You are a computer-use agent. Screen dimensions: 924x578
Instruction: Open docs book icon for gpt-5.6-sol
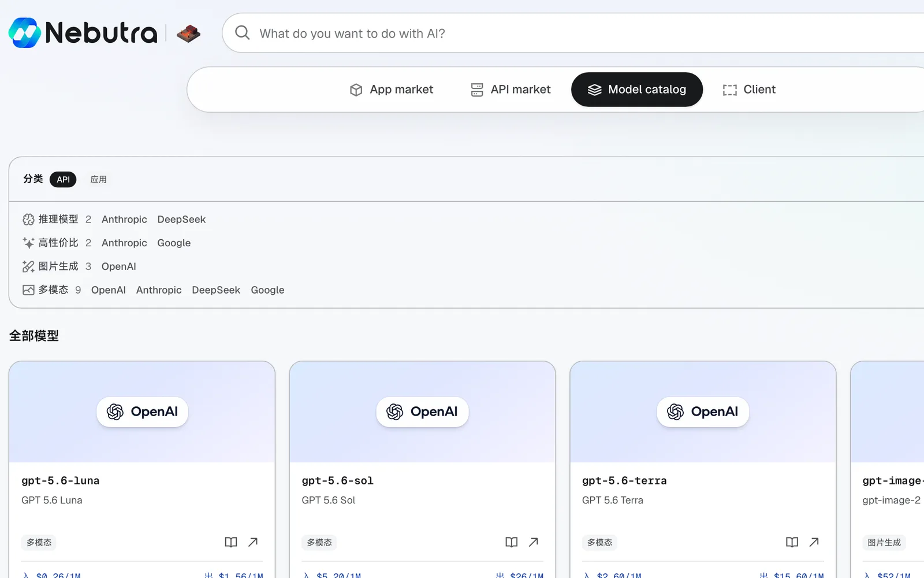click(x=512, y=542)
